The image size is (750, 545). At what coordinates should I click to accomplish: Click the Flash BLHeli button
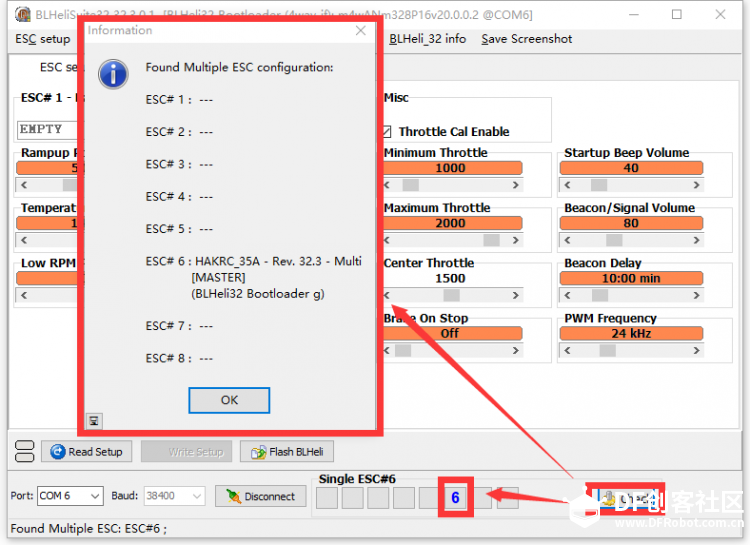point(287,452)
